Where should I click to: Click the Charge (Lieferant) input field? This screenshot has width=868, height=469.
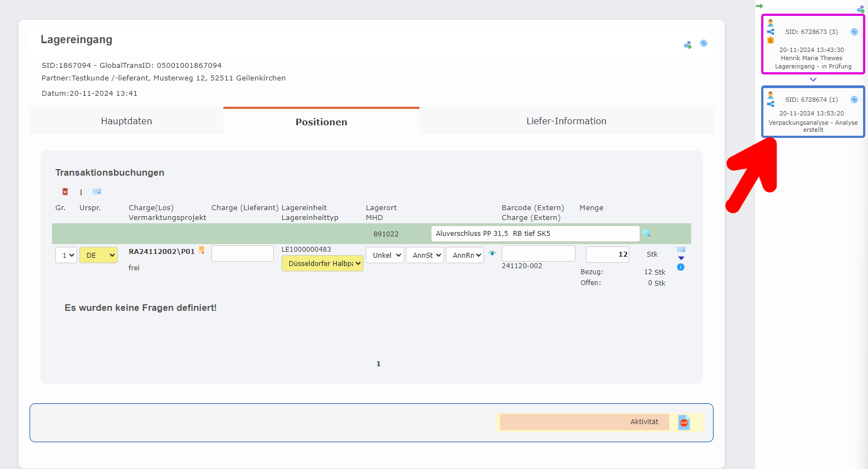(243, 253)
